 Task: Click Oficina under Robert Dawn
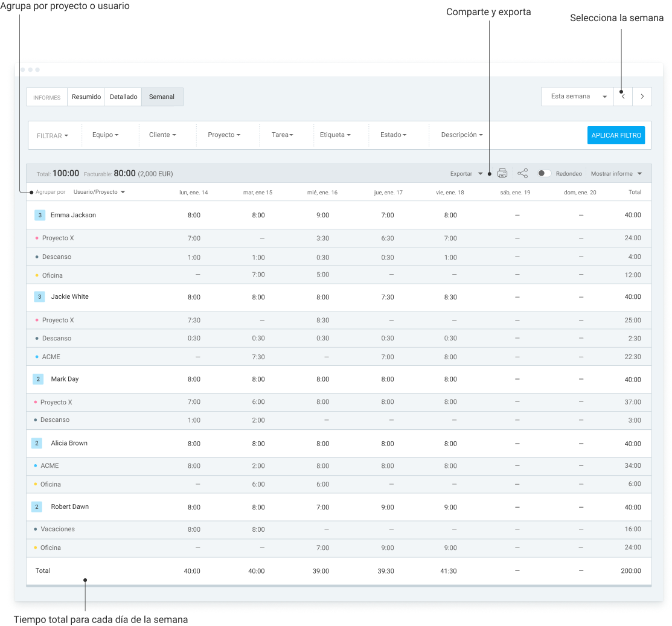[51, 548]
